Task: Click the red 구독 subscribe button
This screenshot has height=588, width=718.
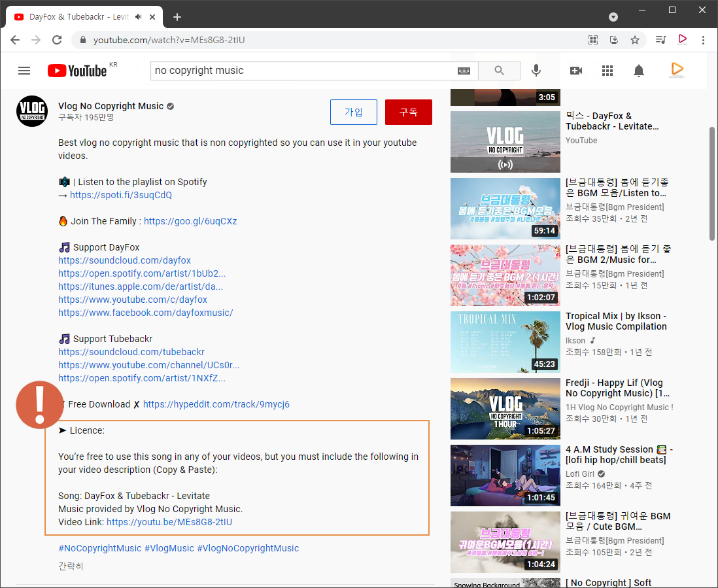Action: [x=409, y=112]
